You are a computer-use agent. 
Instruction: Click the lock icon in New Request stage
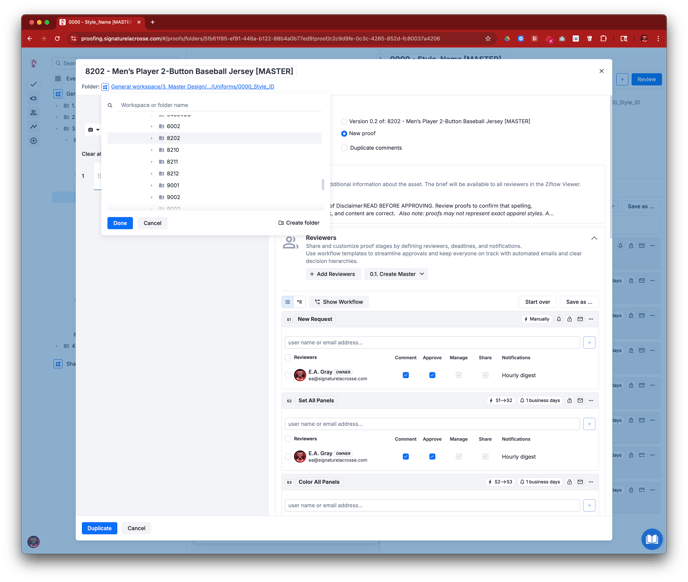[x=569, y=319]
